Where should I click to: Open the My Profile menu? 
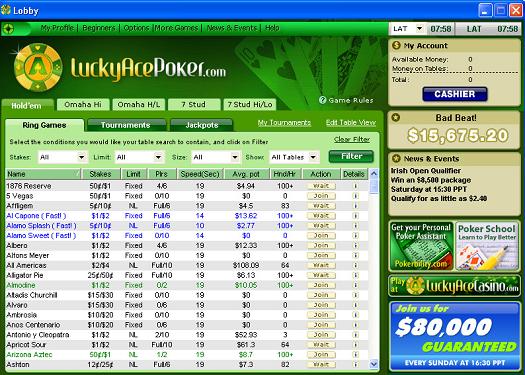pos(57,28)
